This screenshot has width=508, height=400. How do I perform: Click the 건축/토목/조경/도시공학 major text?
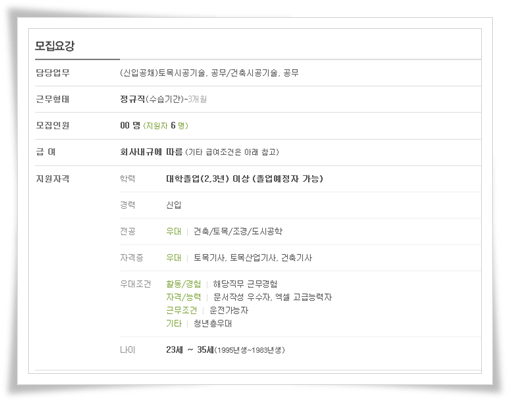pyautogui.click(x=238, y=231)
